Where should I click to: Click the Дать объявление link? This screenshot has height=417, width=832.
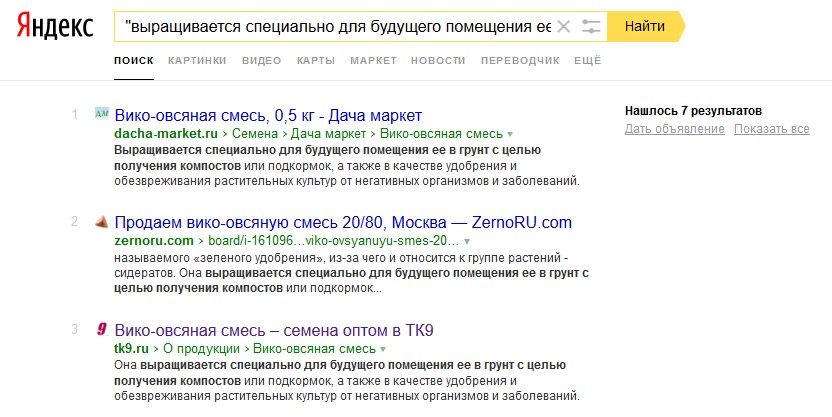[x=674, y=129]
